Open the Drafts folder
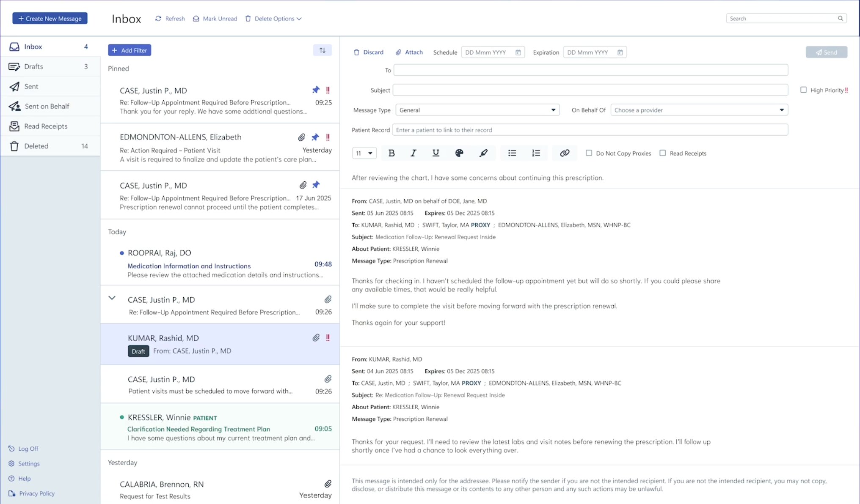The width and height of the screenshot is (860, 504). pos(34,66)
